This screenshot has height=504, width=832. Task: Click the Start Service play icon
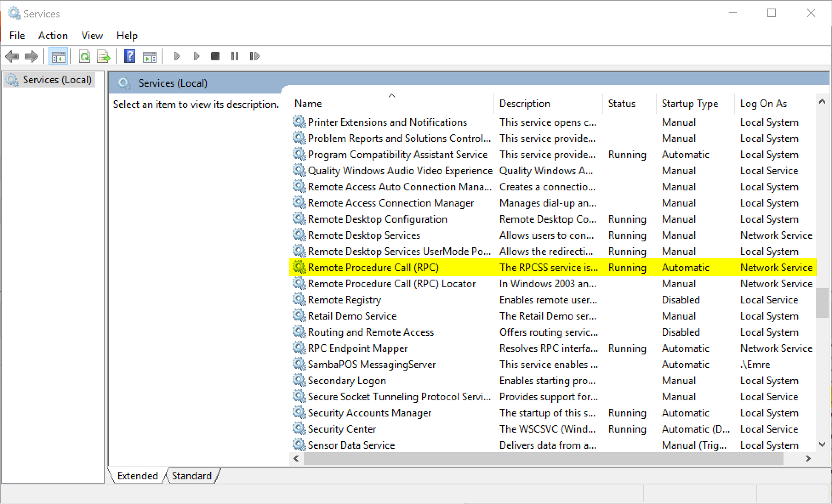point(177,56)
